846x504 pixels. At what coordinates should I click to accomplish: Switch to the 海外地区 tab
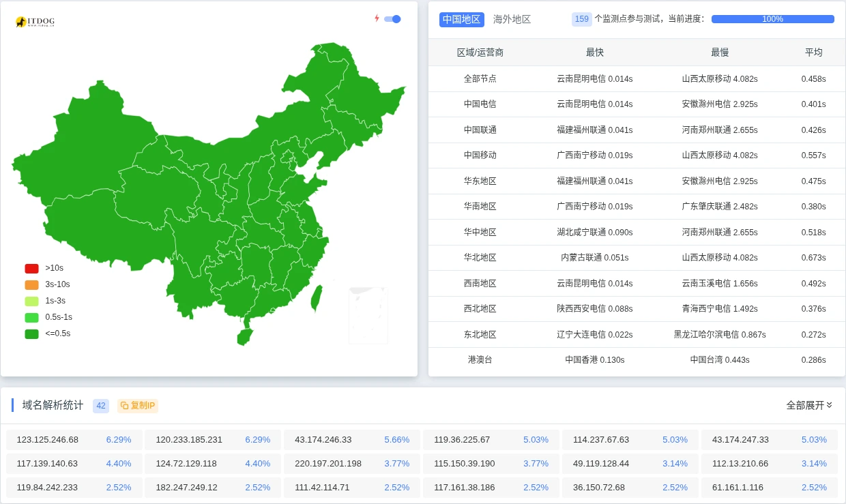pos(512,20)
